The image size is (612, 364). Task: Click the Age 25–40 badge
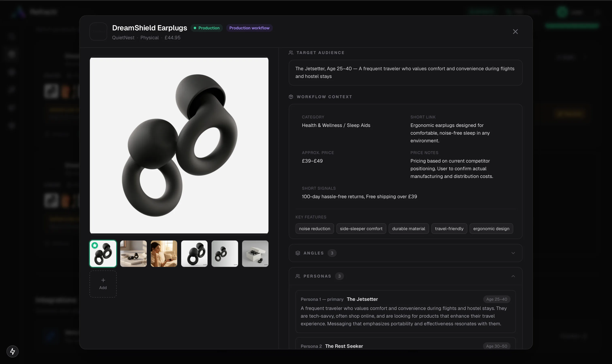coord(496,299)
